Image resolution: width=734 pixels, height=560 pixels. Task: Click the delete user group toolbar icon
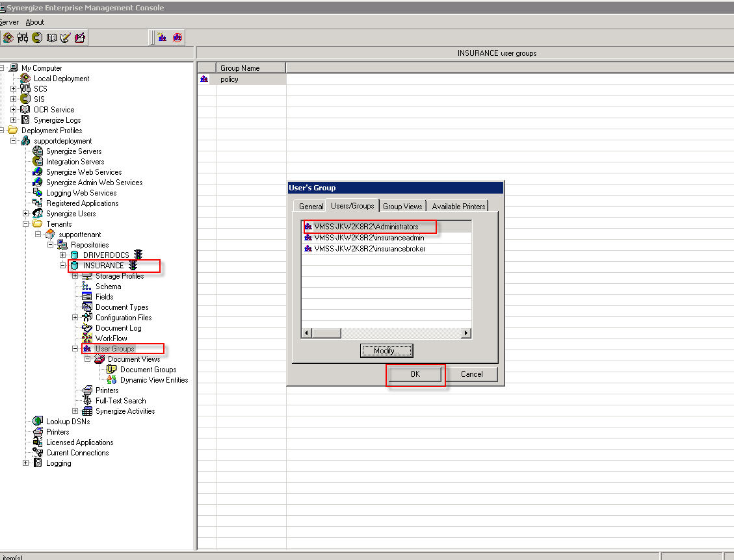click(x=177, y=38)
